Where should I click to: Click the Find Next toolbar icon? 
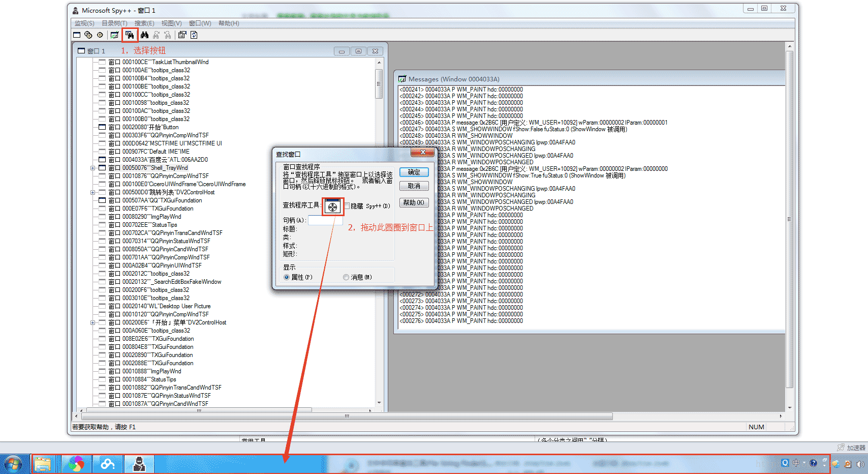(x=156, y=35)
